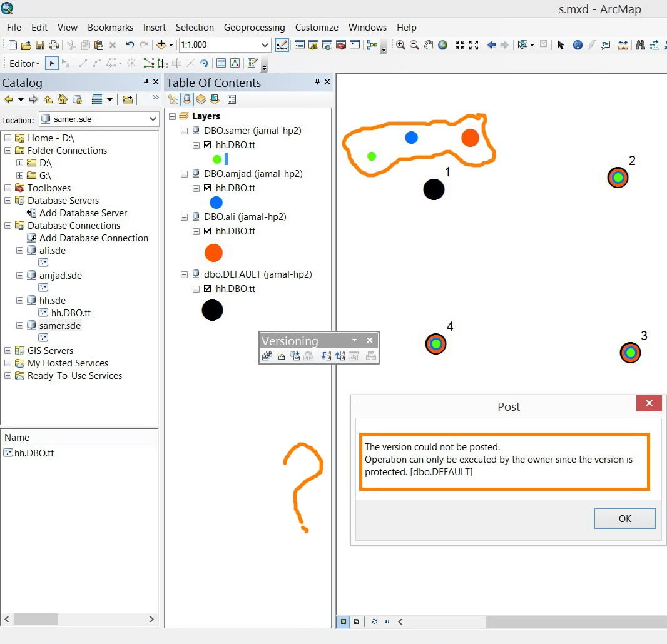This screenshot has height=644, width=667.
Task: Open the Customize menu
Action: [x=317, y=28]
